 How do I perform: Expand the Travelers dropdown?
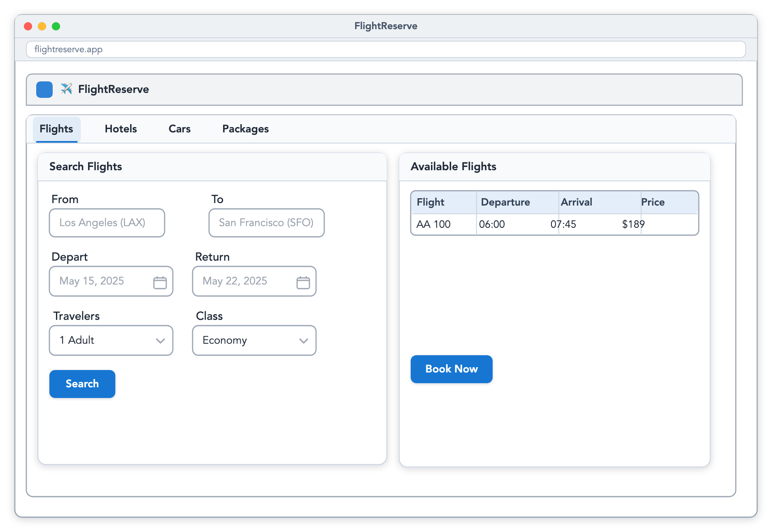tap(111, 340)
